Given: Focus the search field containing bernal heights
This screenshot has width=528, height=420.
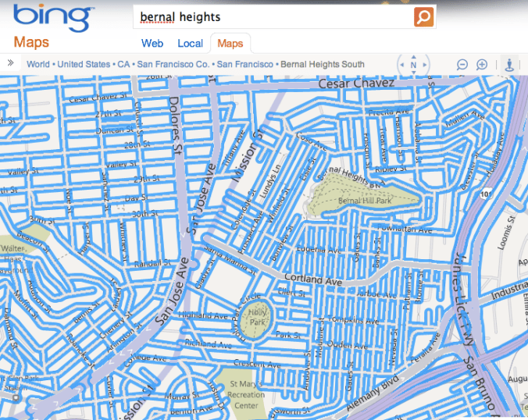Looking at the screenshot, I should pyautogui.click(x=273, y=16).
